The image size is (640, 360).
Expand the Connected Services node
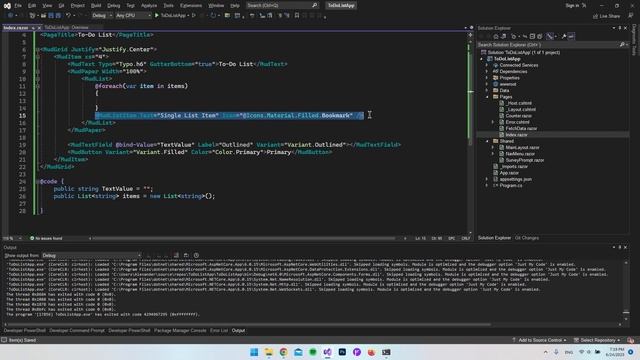(487, 65)
